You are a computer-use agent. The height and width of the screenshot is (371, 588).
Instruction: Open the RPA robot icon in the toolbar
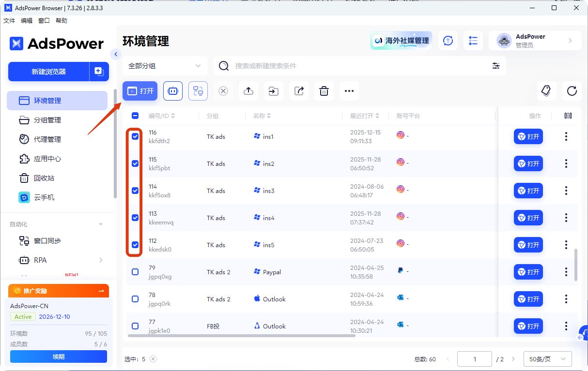[x=173, y=91]
